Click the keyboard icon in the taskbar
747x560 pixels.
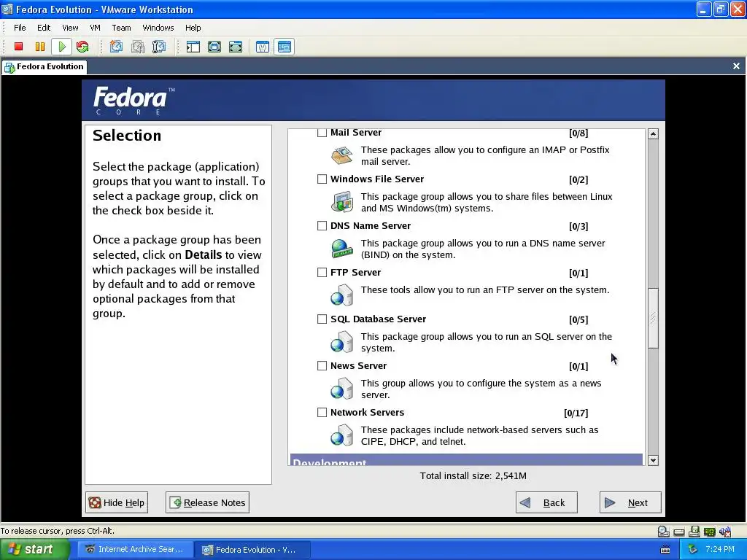[665, 550]
